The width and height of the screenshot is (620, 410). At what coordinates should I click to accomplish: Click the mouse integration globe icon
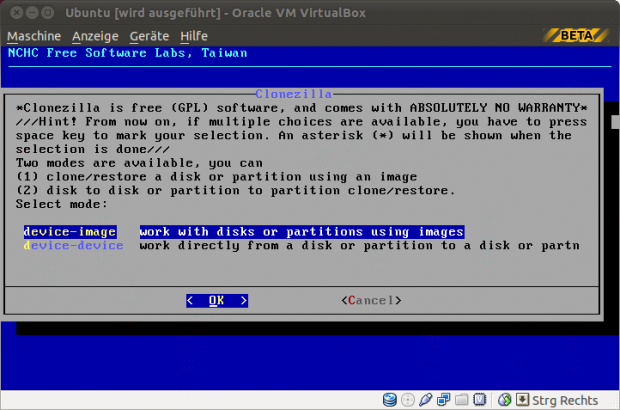(505, 400)
